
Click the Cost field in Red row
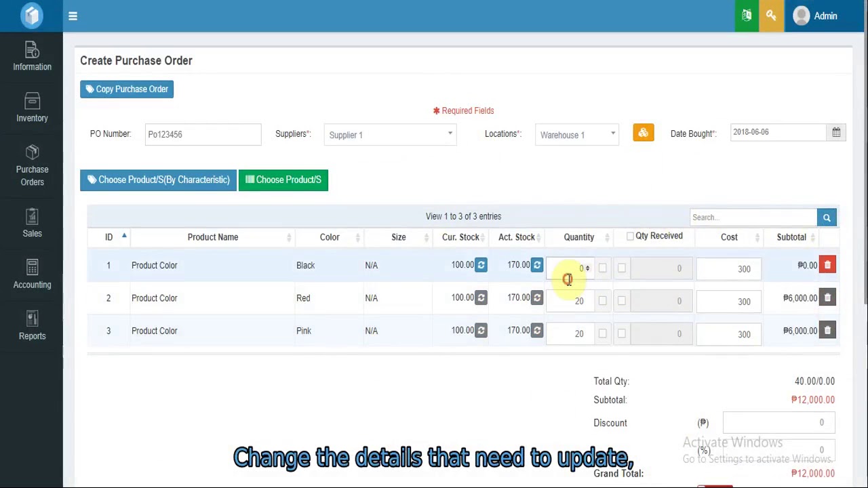click(x=729, y=301)
